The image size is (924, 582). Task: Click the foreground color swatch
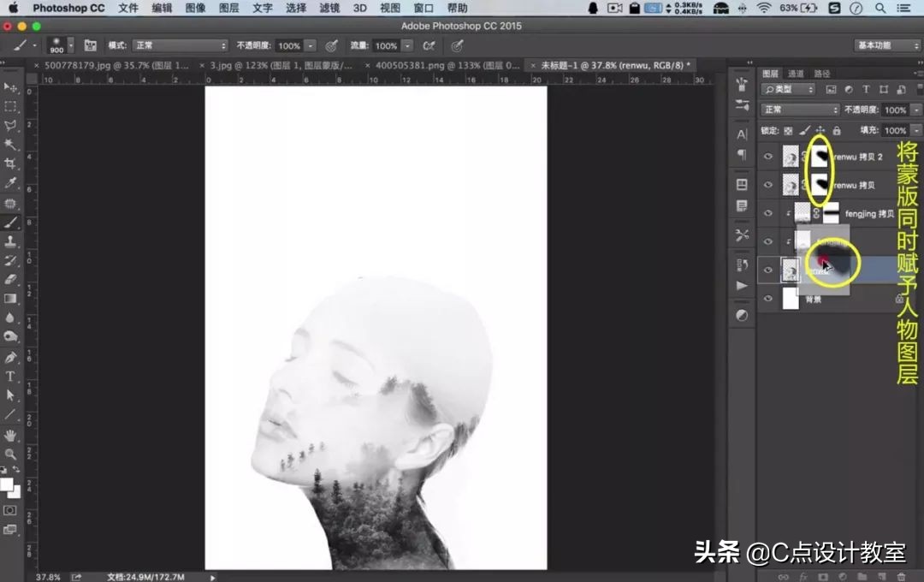7,484
